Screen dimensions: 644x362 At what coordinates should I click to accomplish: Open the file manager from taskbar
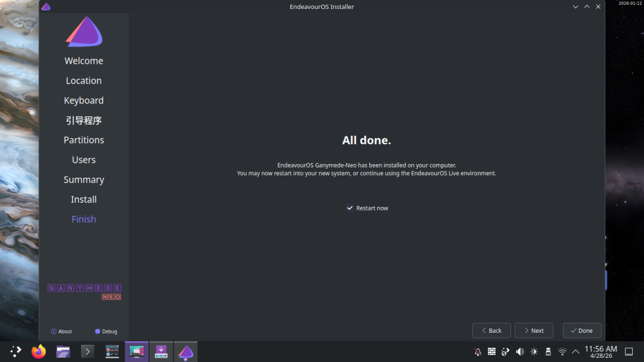tap(63, 351)
